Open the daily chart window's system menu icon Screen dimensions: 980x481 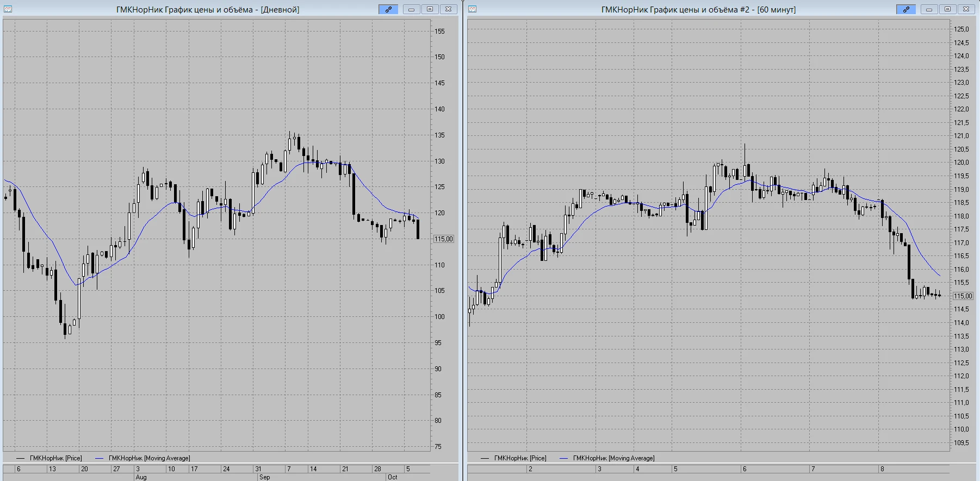click(x=8, y=9)
